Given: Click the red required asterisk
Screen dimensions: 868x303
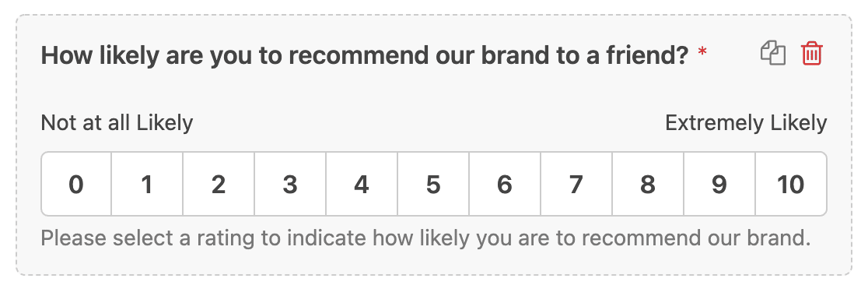Looking at the screenshot, I should tap(702, 51).
